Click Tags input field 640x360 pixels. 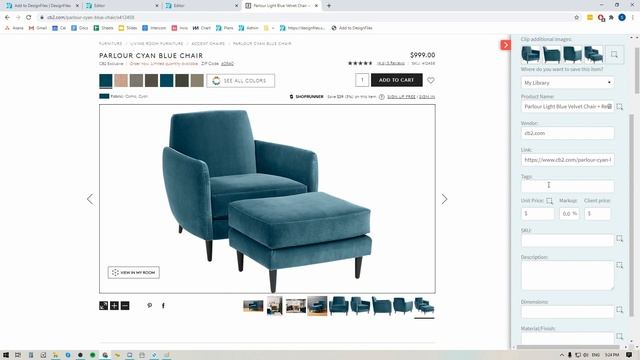(x=567, y=186)
